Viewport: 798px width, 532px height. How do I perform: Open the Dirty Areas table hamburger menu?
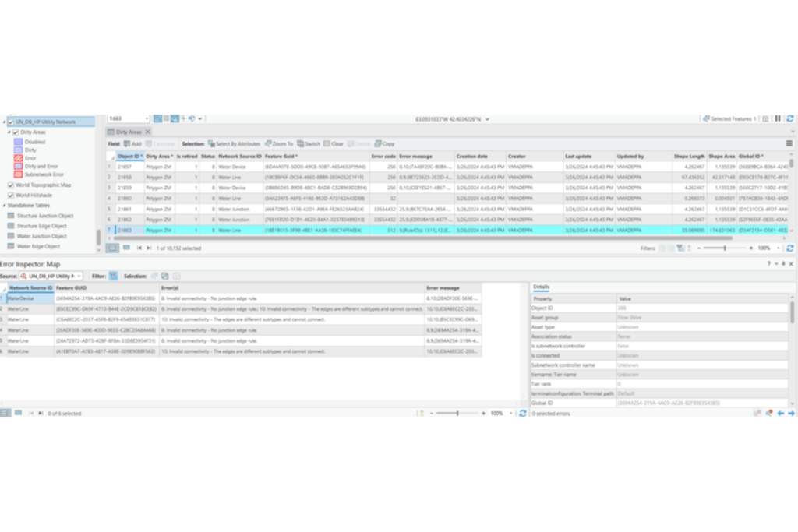(789, 144)
